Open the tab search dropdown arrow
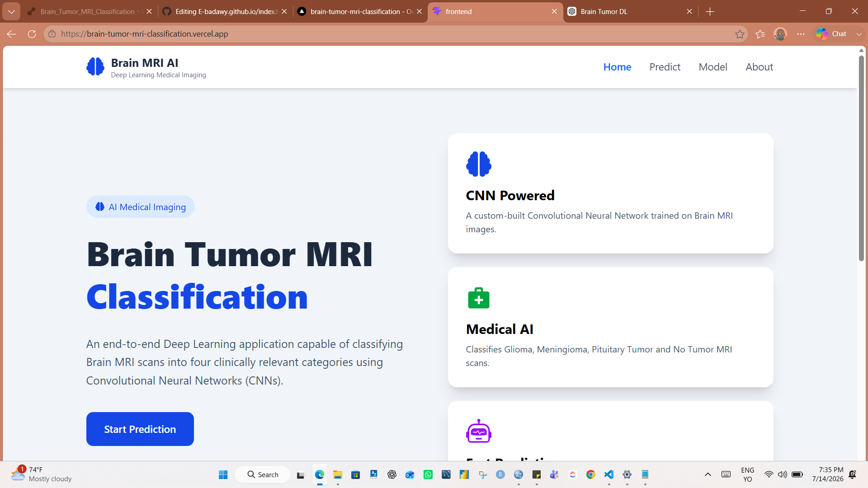Viewport: 868px width, 488px height. tap(11, 12)
